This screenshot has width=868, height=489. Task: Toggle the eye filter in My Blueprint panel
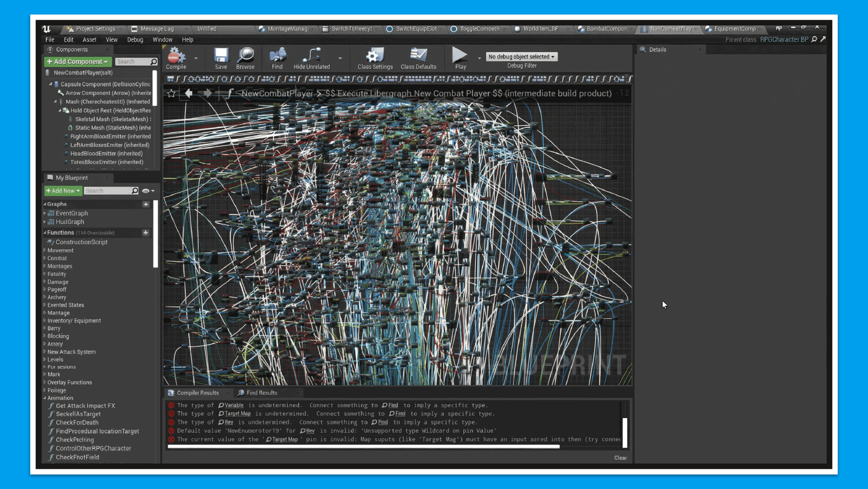[x=145, y=190]
